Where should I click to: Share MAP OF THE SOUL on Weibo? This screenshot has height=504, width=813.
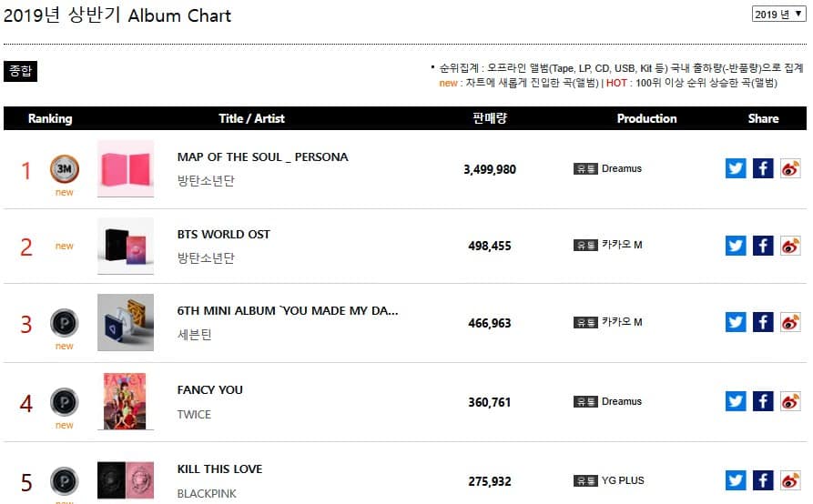(x=790, y=168)
